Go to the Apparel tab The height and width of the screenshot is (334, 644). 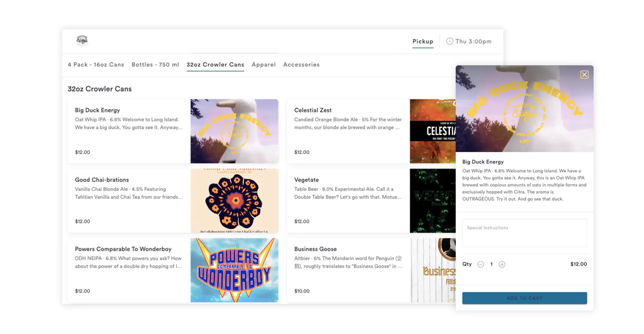tap(263, 65)
